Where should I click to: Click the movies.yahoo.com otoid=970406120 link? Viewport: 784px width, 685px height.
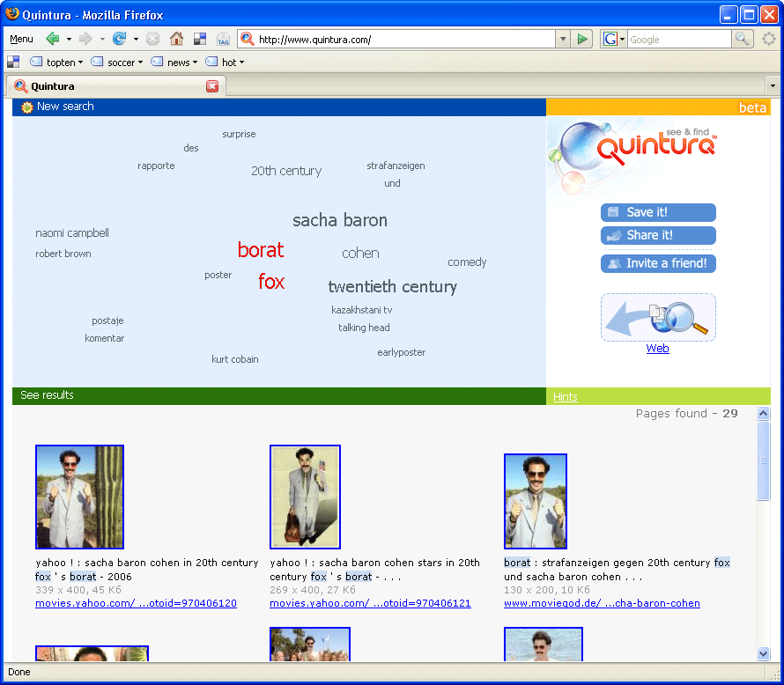click(x=136, y=603)
